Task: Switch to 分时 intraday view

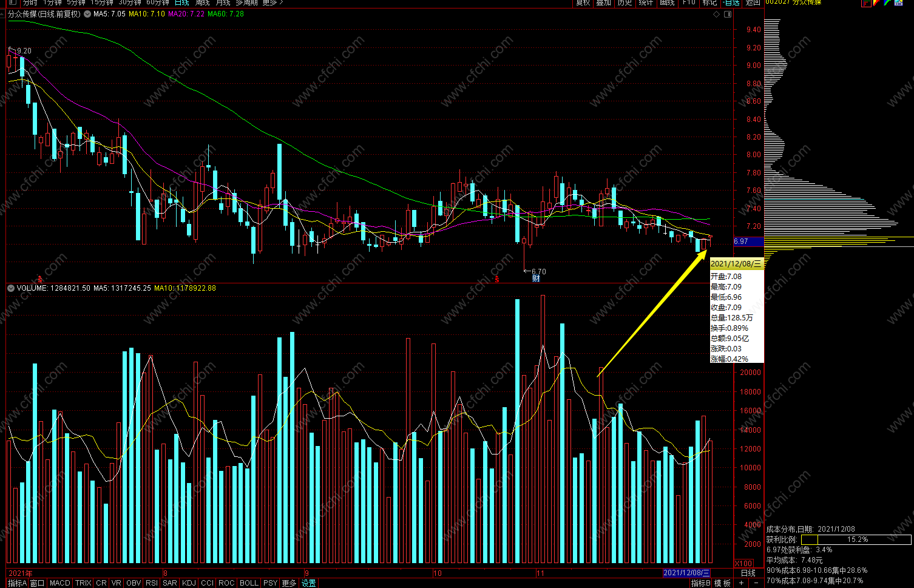Action: (x=30, y=2)
